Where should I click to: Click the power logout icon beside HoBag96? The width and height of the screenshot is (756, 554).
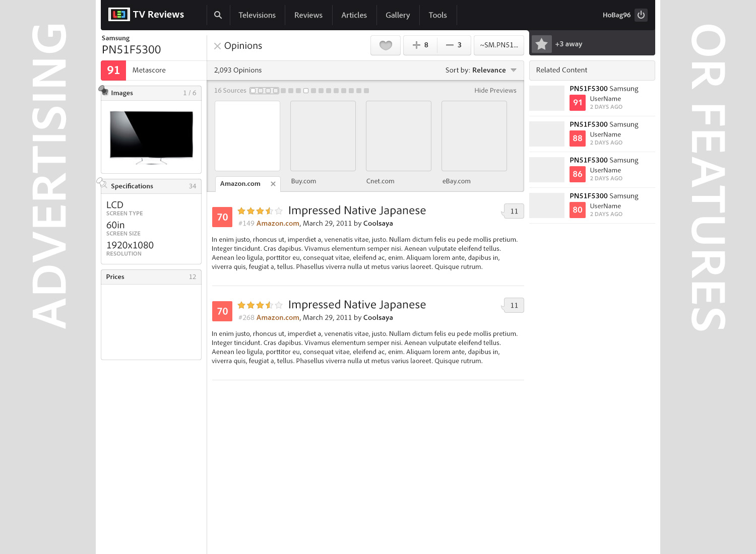click(641, 15)
